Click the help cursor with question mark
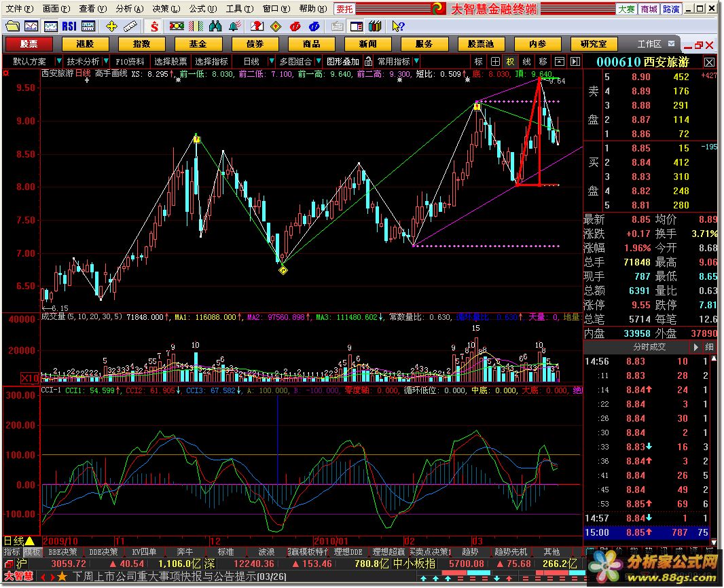Image resolution: width=724 pixels, height=588 pixels. click(x=398, y=26)
